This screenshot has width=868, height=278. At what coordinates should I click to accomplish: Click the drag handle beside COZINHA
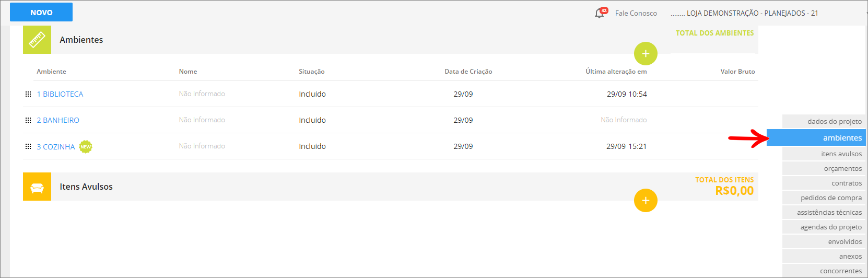[28, 146]
